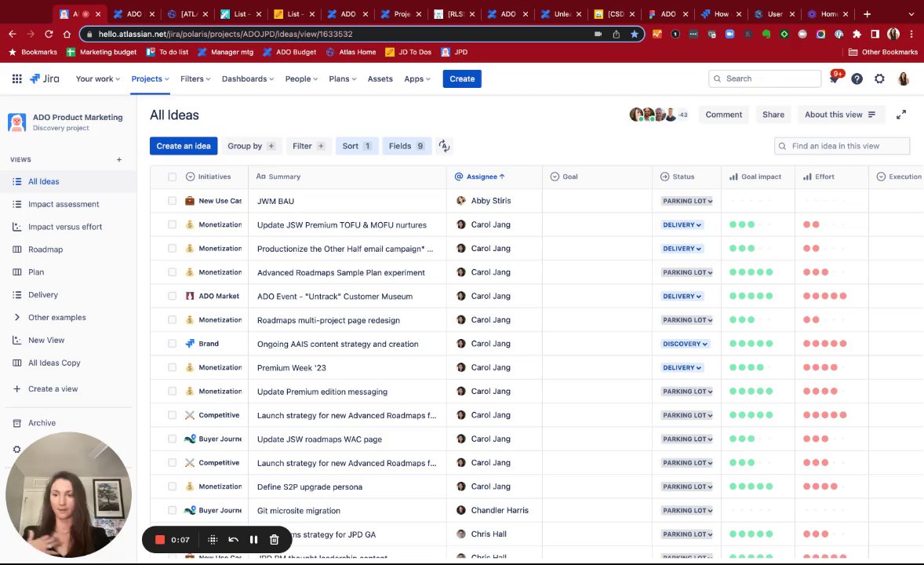Check the JWM BAU row checkbox

(x=172, y=201)
